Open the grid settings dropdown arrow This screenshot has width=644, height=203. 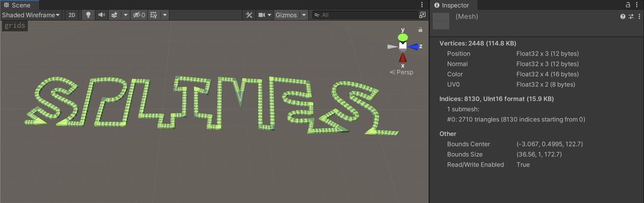pos(165,15)
